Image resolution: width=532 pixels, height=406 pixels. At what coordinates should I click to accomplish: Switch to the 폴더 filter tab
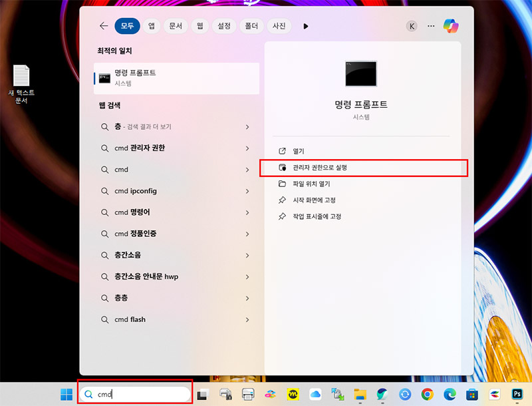click(251, 26)
